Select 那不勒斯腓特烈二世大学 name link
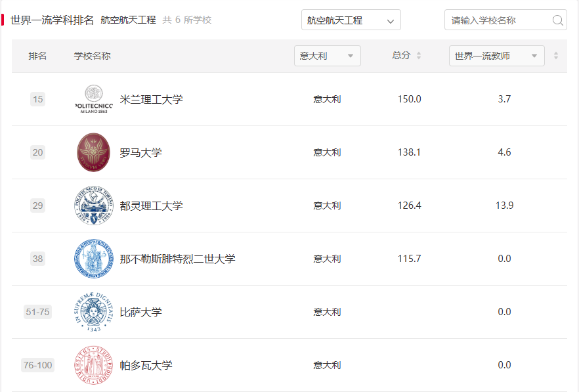 click(x=177, y=259)
